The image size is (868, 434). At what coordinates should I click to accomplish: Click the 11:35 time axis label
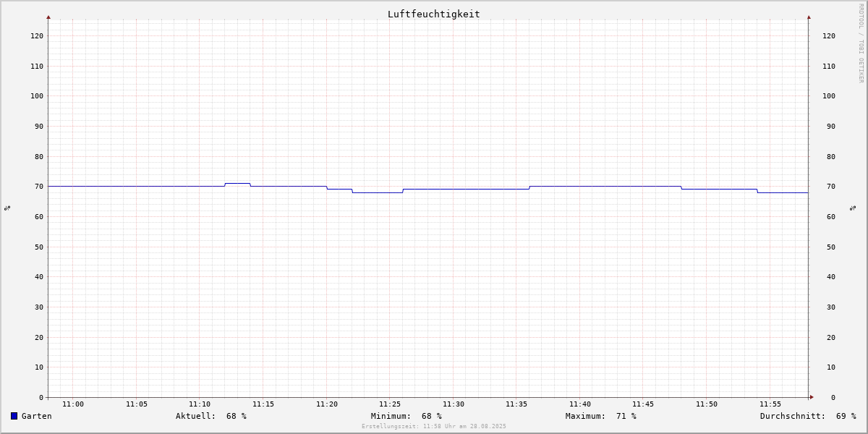pos(516,404)
